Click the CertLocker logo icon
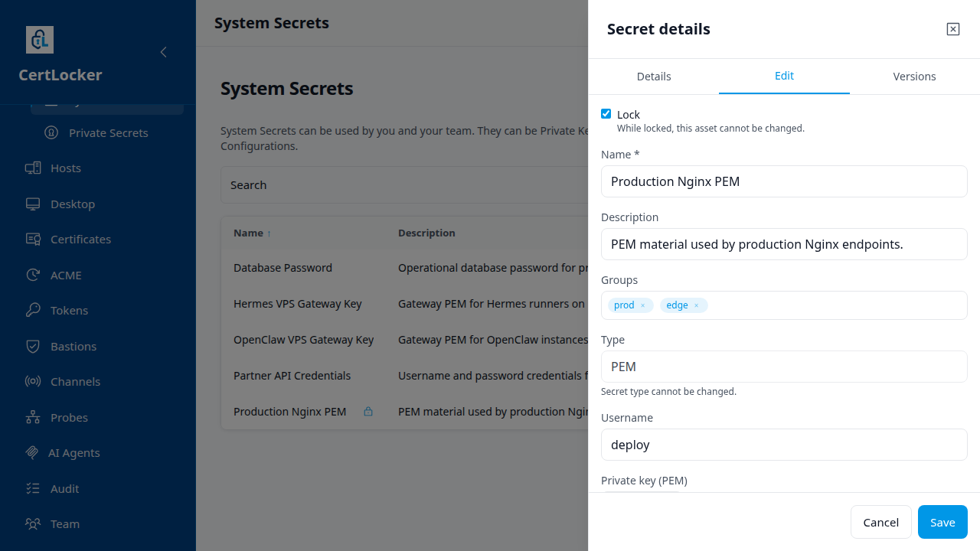This screenshot has width=980, height=551. 40,40
